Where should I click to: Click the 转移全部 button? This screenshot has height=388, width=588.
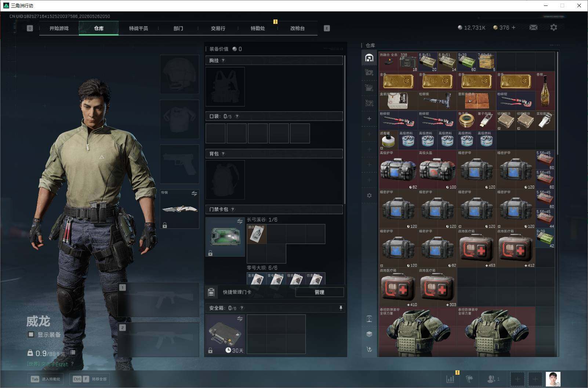click(x=90, y=379)
